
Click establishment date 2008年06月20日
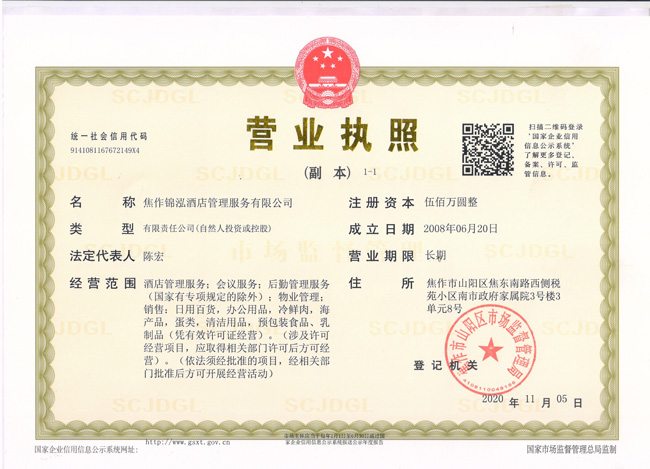pos(463,230)
